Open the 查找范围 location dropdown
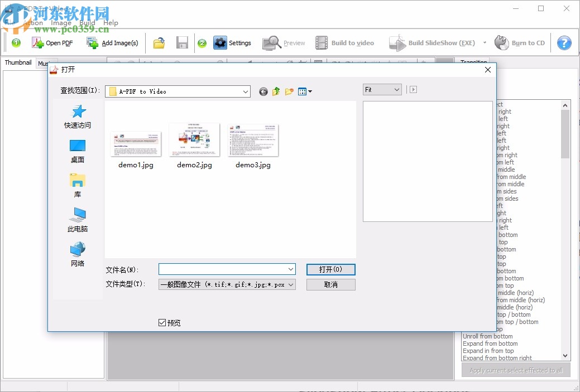The height and width of the screenshot is (392, 580). 246,91
